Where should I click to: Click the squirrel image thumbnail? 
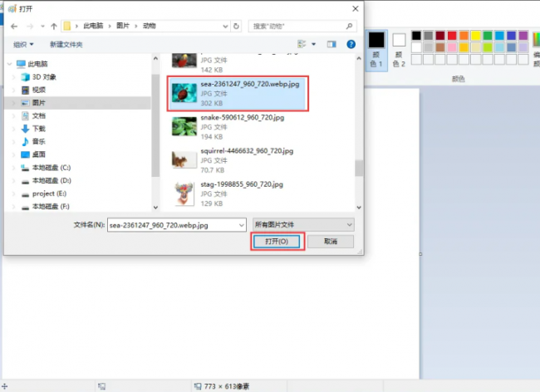coord(184,160)
